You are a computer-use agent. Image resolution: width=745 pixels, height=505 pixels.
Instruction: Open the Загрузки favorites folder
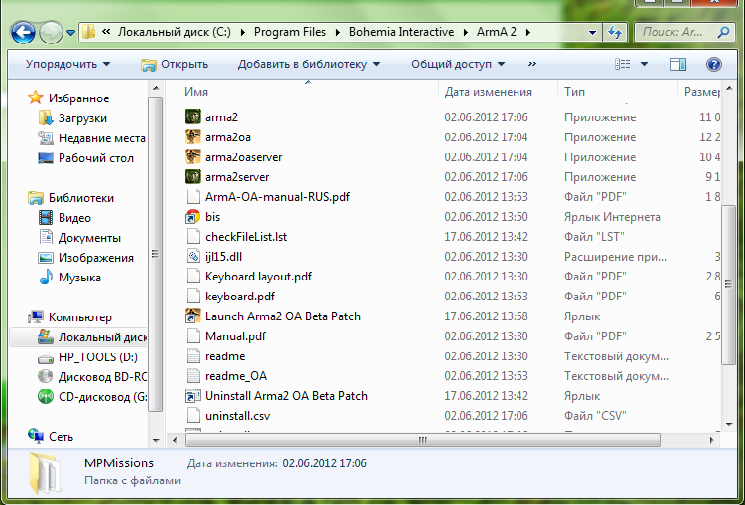[82, 118]
